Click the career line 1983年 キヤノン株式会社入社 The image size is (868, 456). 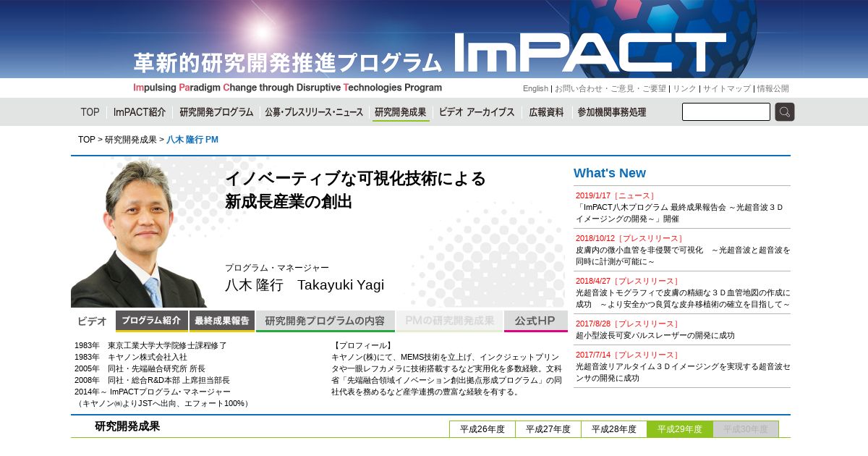tap(131, 358)
